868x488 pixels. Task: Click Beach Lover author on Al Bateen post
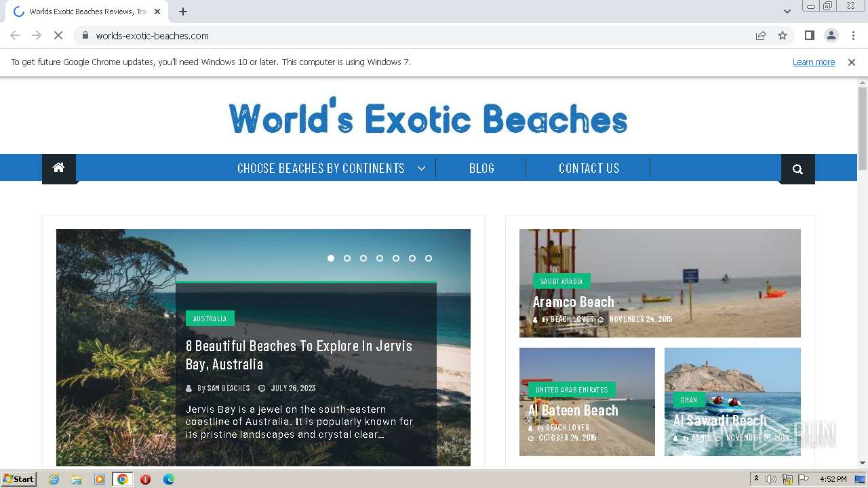(568, 428)
